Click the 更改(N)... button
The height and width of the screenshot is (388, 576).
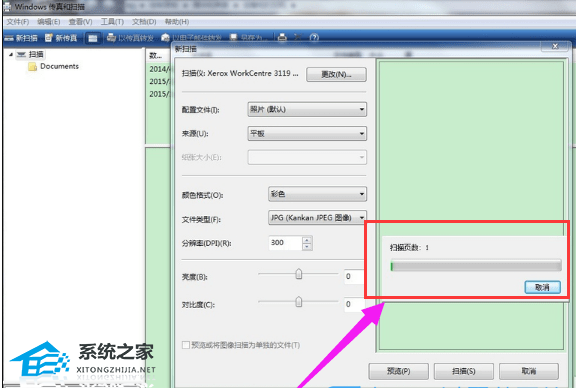(x=336, y=75)
